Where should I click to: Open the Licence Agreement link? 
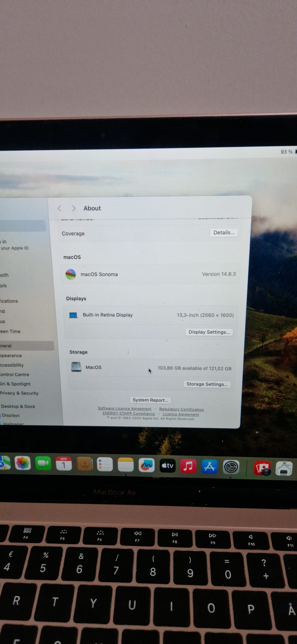[x=181, y=414]
